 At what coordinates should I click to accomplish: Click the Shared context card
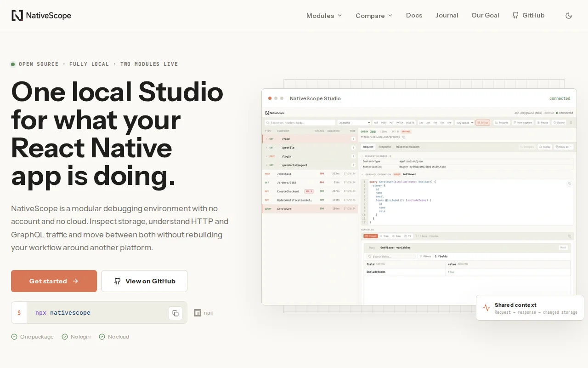[530, 308]
